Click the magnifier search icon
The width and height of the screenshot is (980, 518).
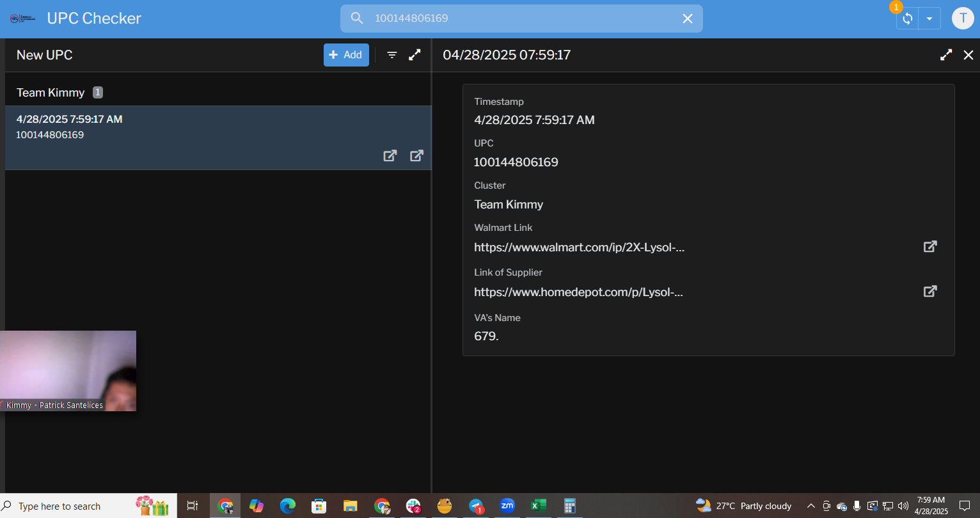pos(357,19)
